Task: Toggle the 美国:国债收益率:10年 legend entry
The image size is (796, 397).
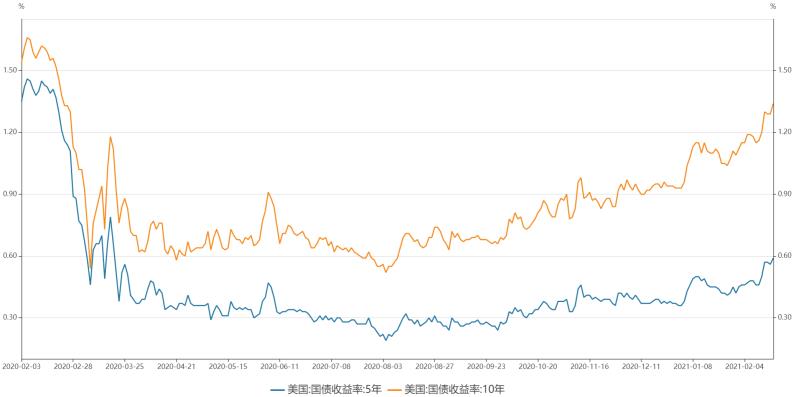Action: click(446, 389)
